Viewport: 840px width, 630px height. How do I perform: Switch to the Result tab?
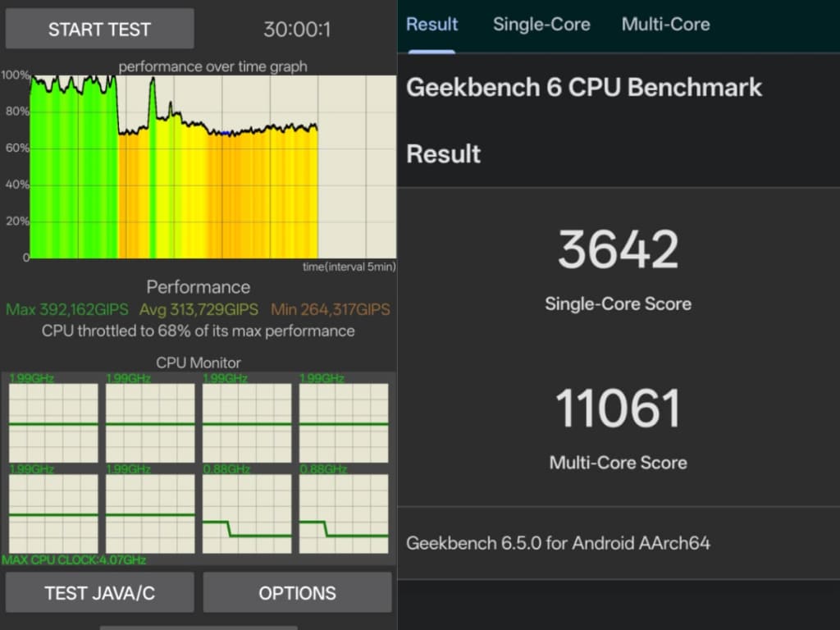coord(431,25)
